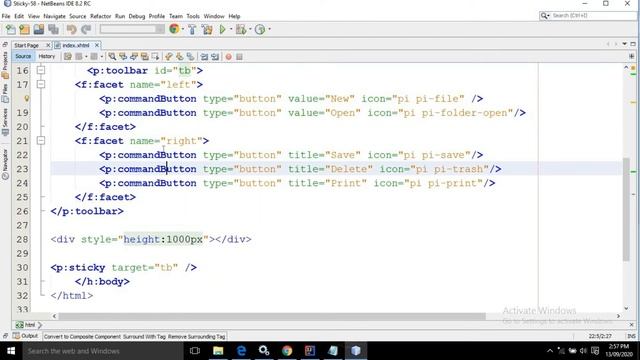Close the Start Page tab

[48, 45]
